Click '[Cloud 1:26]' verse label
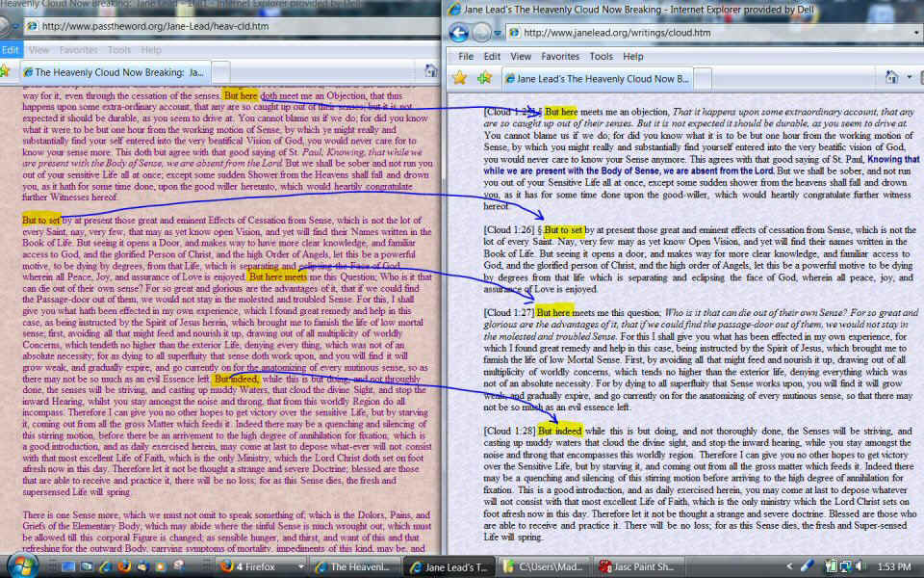 [x=509, y=230]
